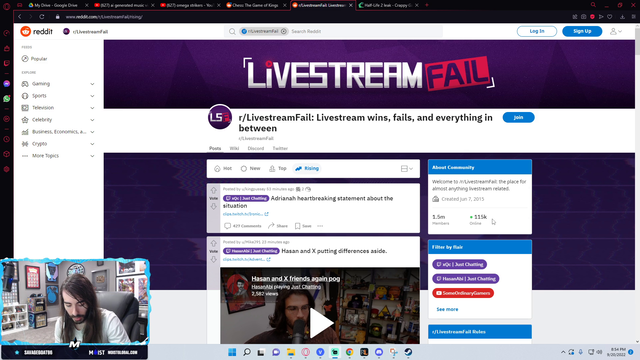Open Twitch in the Opera sidebar
The height and width of the screenshot is (360, 640).
(7, 63)
